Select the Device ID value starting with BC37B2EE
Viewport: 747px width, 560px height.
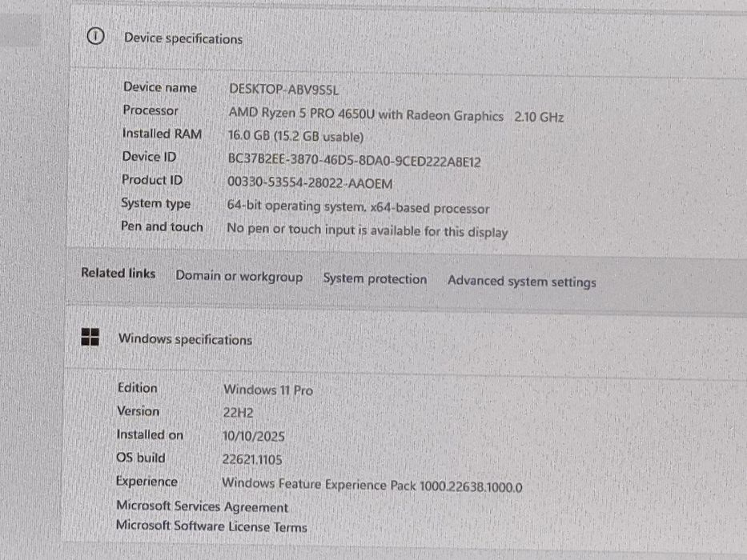tap(354, 160)
